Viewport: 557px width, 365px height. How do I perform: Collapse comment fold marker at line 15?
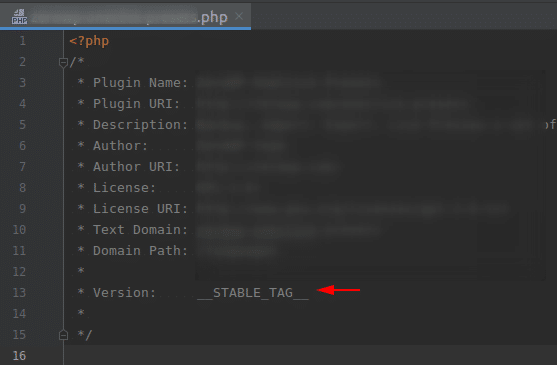(63, 335)
